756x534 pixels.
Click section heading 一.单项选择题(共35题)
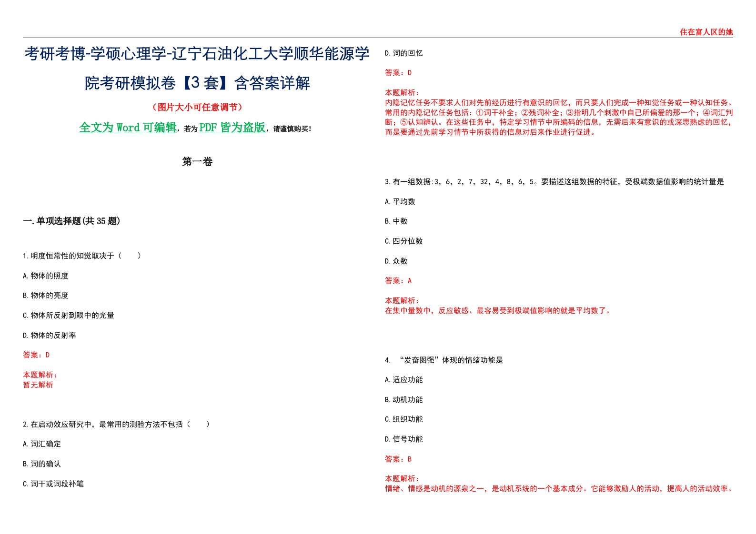(71, 221)
